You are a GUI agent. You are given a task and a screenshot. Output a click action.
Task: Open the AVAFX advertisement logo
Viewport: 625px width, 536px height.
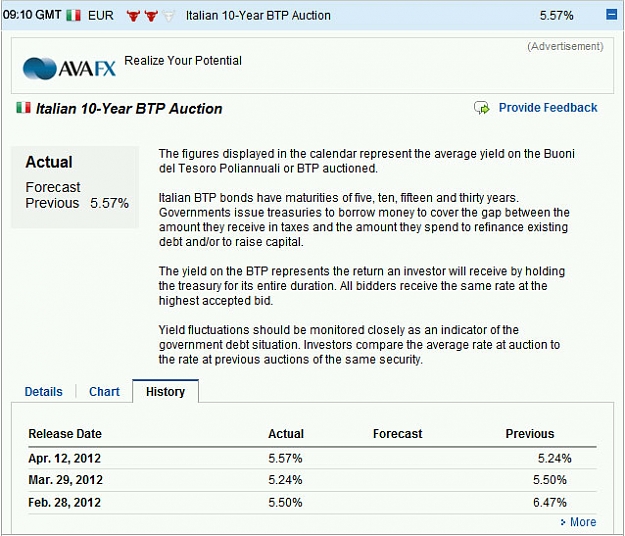point(69,68)
